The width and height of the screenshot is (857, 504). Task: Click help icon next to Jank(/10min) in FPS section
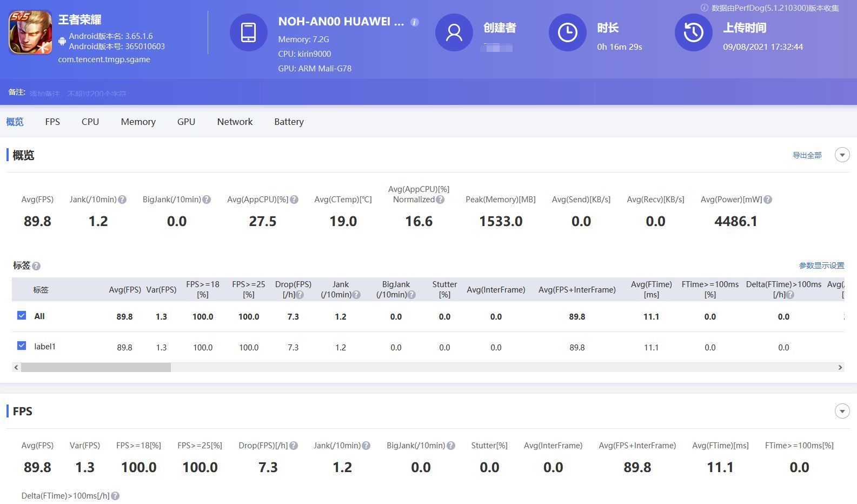pyautogui.click(x=366, y=446)
